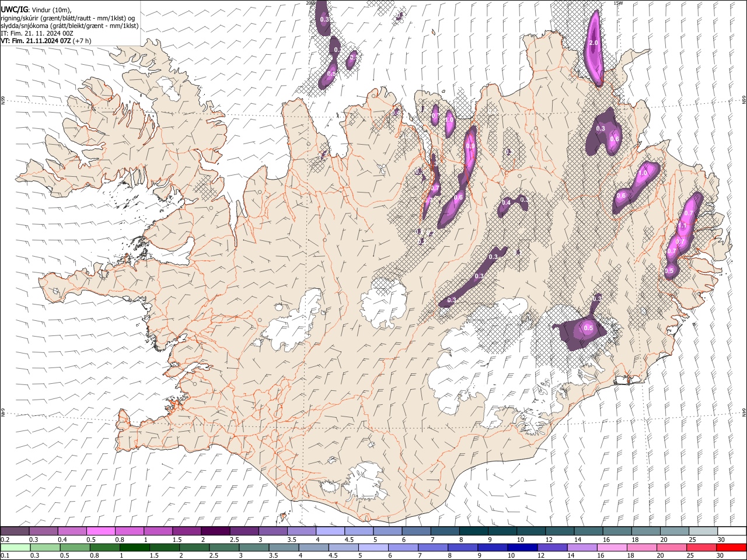The height and width of the screenshot is (560, 747).
Task: Click the 7 label in the upper legend
Action: coord(433,540)
